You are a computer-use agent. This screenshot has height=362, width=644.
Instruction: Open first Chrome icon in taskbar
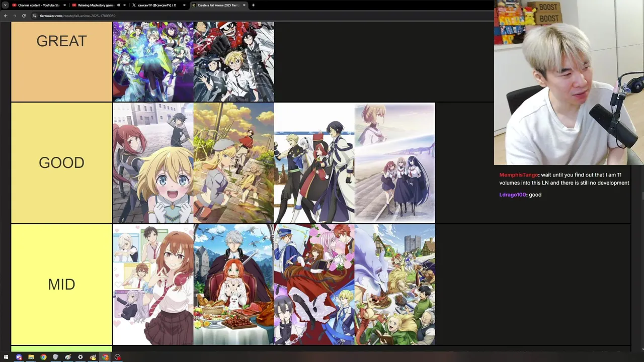[43, 357]
